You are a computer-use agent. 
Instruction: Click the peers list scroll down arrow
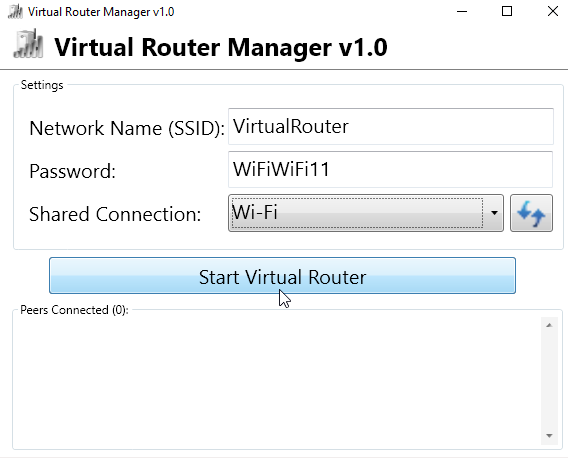click(549, 436)
